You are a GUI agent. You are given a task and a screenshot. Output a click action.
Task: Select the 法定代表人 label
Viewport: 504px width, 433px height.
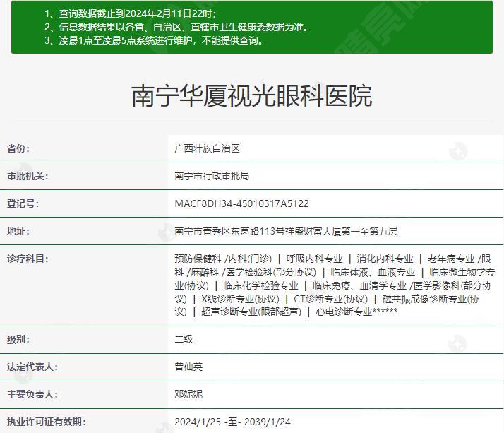pyautogui.click(x=32, y=367)
